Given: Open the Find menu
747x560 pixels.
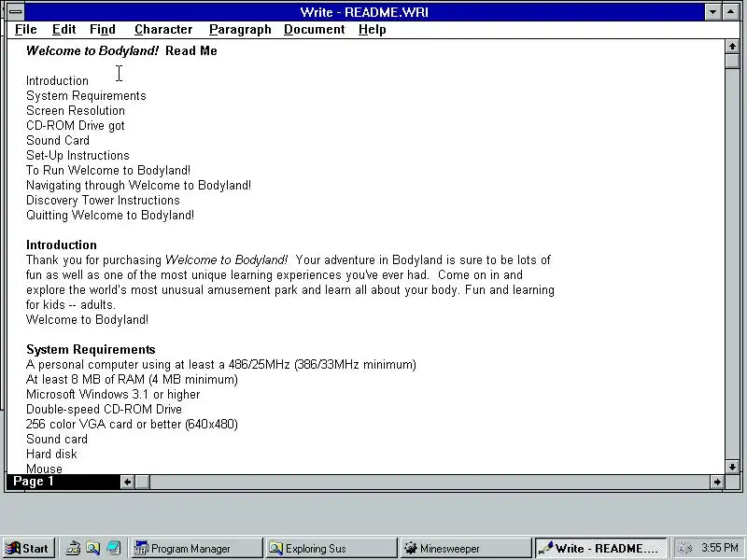Looking at the screenshot, I should (103, 30).
